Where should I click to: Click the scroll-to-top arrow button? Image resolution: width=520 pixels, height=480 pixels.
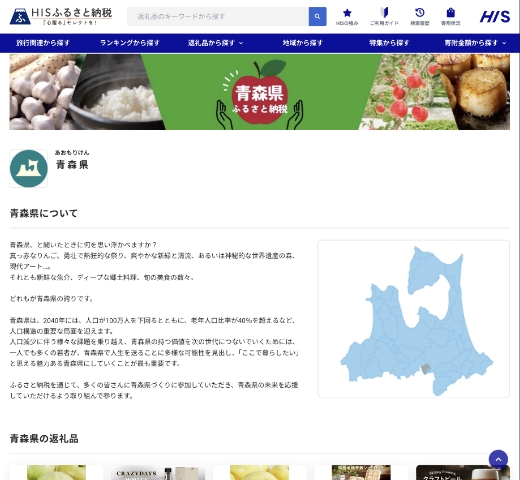[x=498, y=459]
